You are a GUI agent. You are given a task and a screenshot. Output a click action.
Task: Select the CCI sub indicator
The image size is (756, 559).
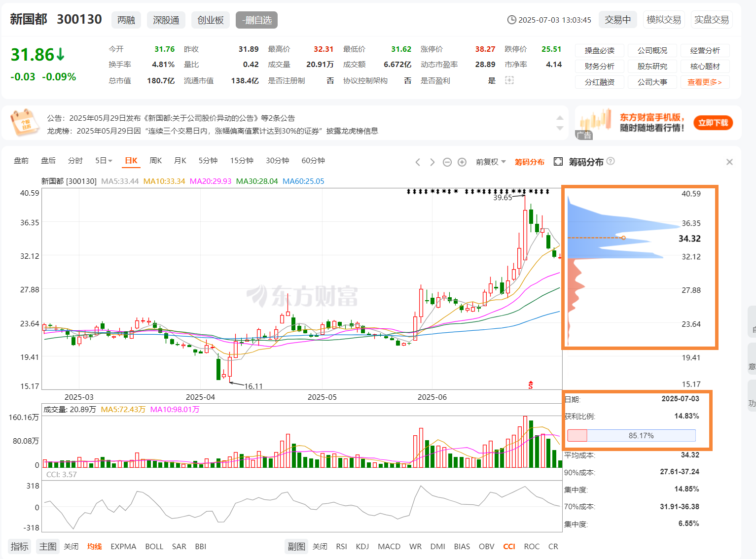tap(509, 546)
